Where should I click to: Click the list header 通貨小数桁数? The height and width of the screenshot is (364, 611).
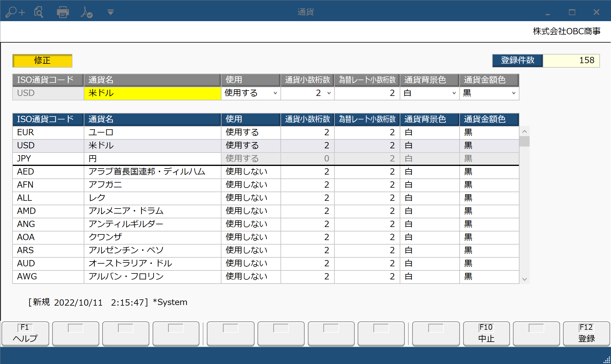[x=308, y=119]
